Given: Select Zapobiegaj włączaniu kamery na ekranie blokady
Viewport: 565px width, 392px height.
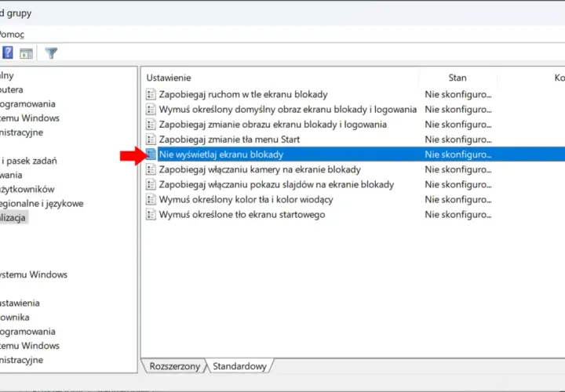Looking at the screenshot, I should point(260,169).
